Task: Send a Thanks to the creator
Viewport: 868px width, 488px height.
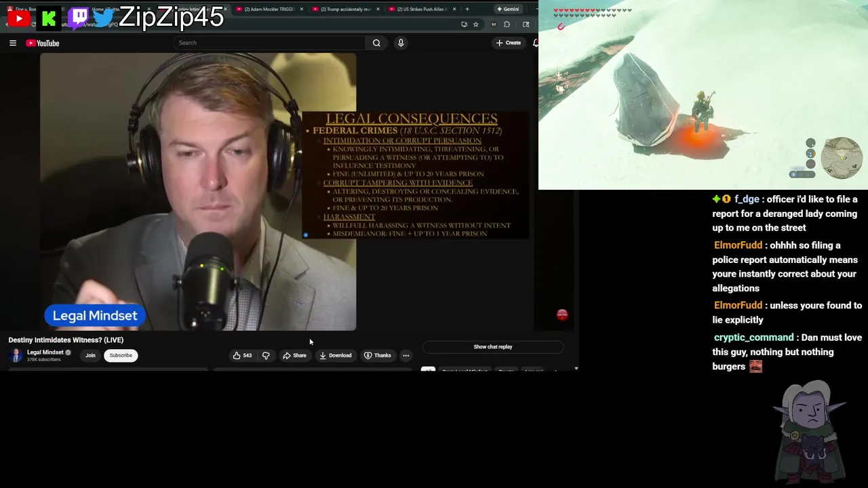Action: tap(378, 355)
